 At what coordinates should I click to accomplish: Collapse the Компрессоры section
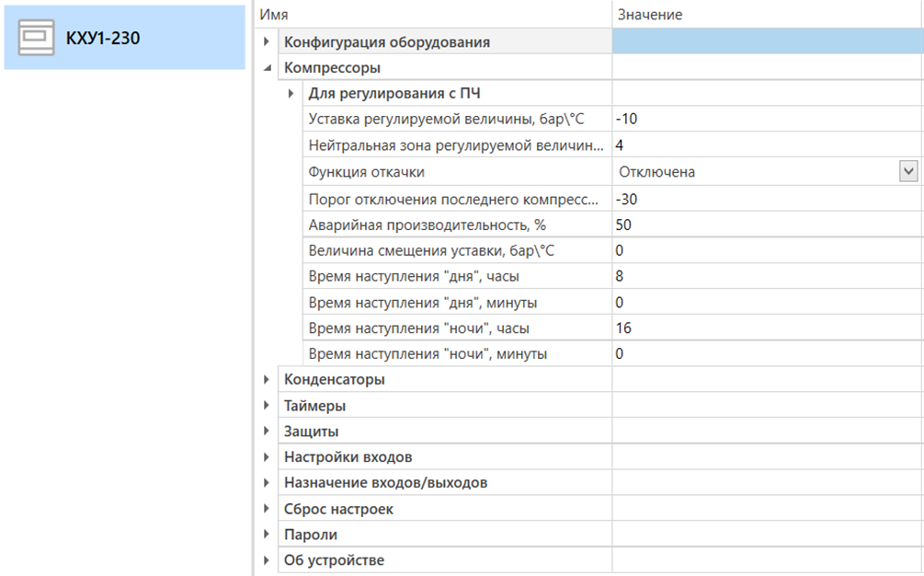click(x=267, y=68)
